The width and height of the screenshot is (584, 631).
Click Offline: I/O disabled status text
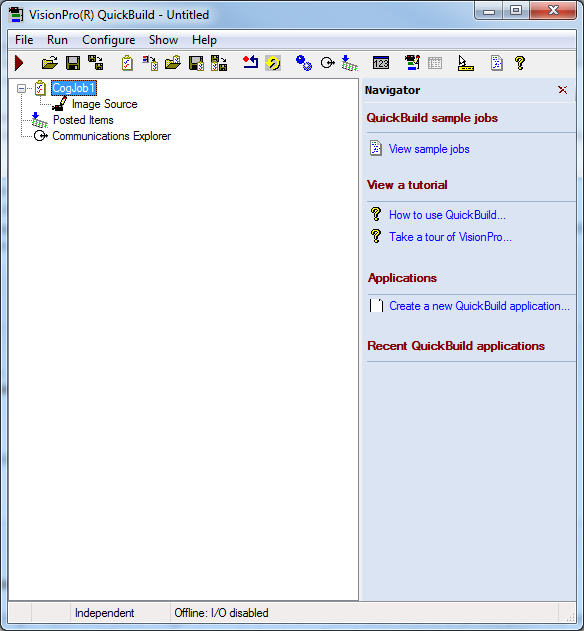(x=221, y=613)
